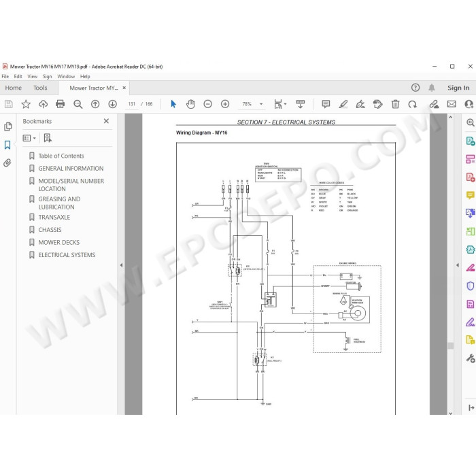Go to MOWER DECKS bookmark
Screen dimensions: 476x476
coord(59,243)
